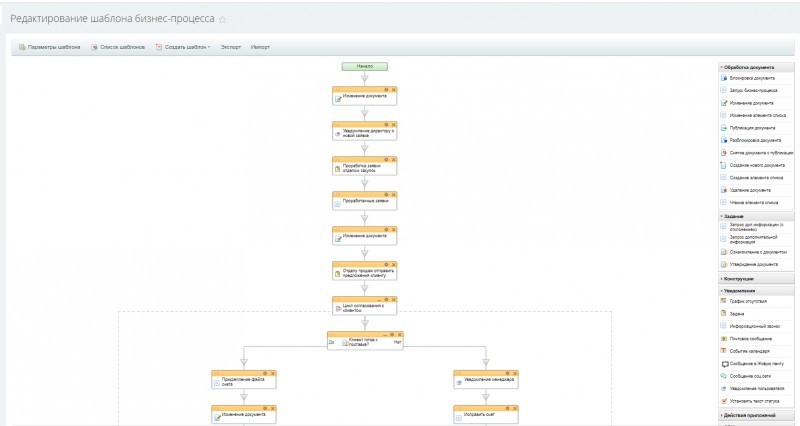This screenshot has height=426, width=800.
Task: Add page to favorites with title star
Action: 222,20
